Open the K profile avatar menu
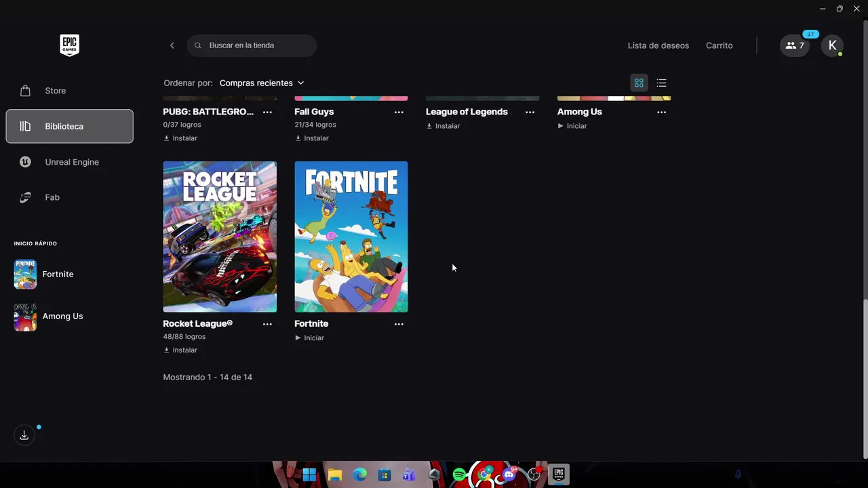 coord(832,45)
